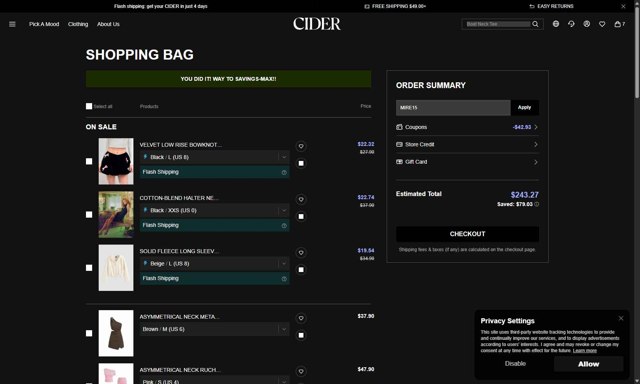Open the About Us menu

[108, 24]
